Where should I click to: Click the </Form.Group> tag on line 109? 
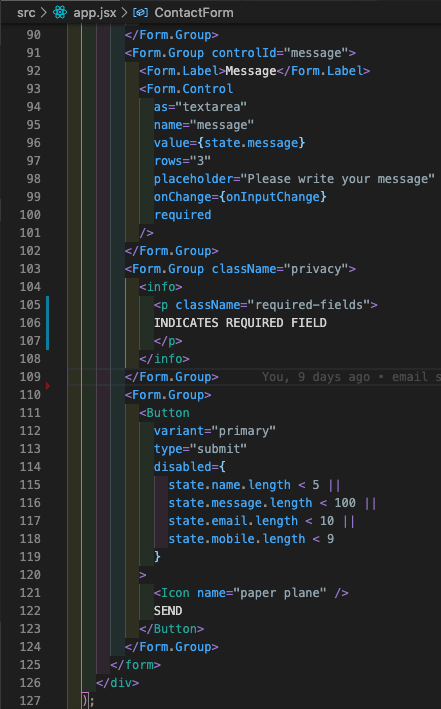point(172,377)
